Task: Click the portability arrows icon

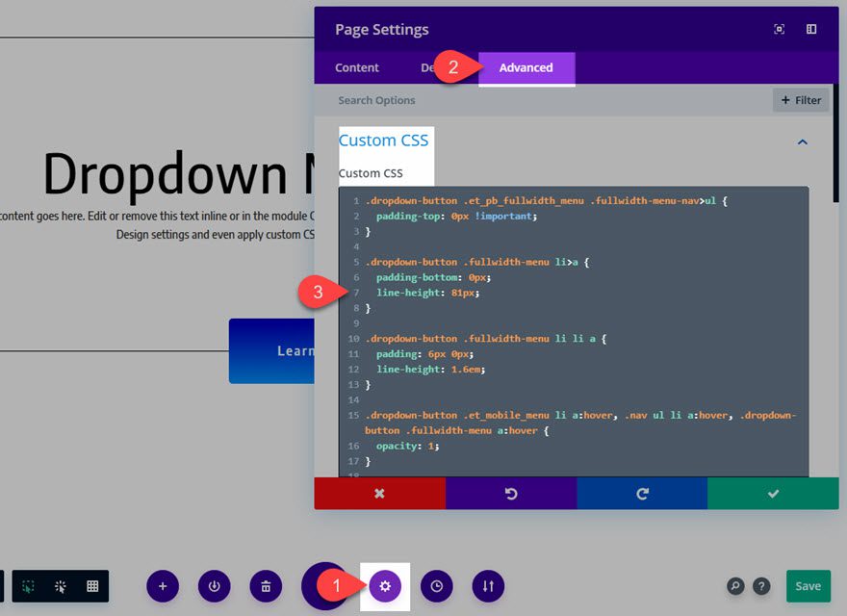Action: pos(488,586)
